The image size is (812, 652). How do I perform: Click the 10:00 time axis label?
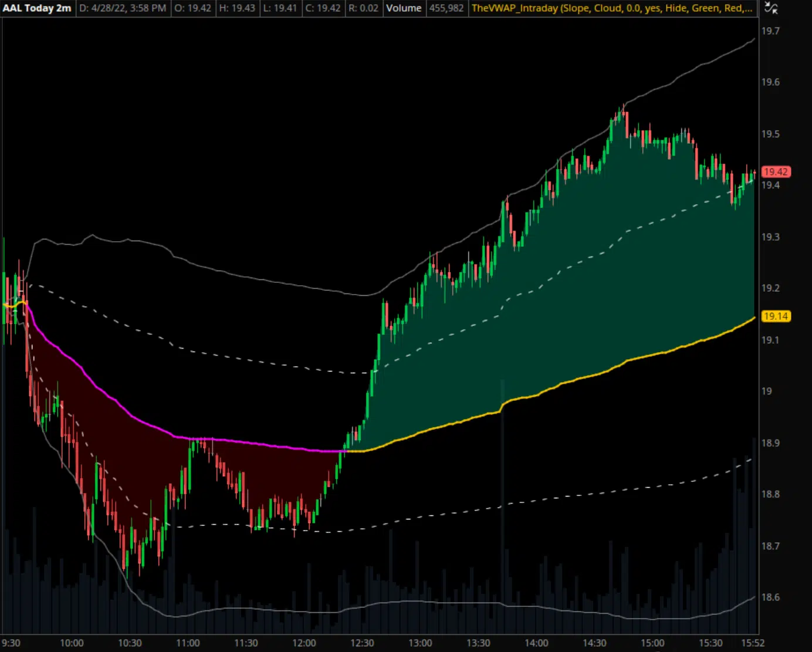click(72, 643)
